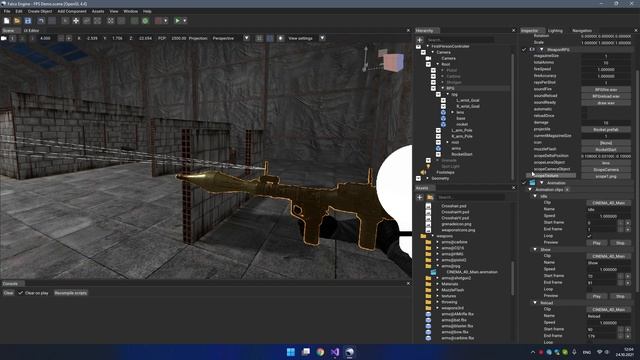Screen dimensions: 640x360
Task: Open the File menu
Action: 7,11
